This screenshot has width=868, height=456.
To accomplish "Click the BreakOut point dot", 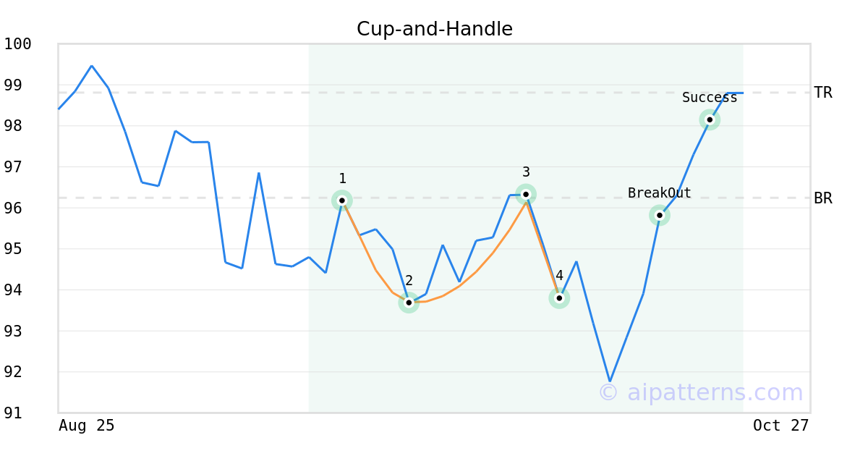I will 659,215.
